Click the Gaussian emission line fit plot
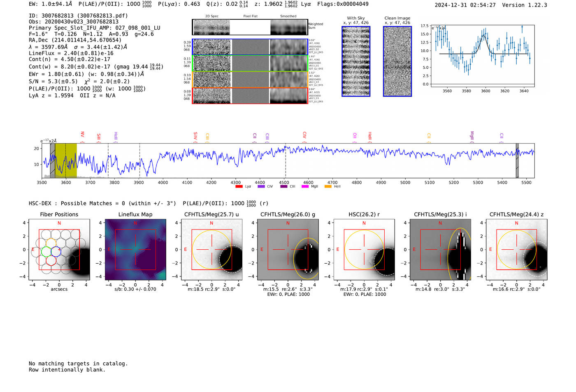 pyautogui.click(x=483, y=56)
